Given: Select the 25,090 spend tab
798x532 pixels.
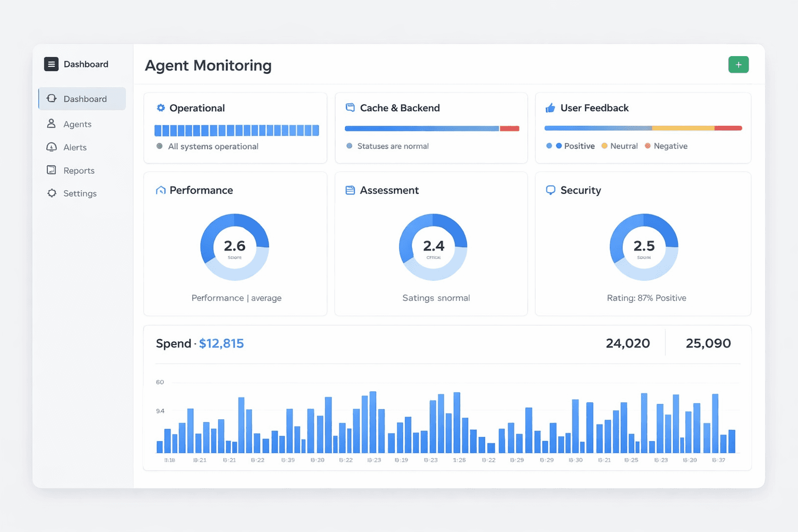Looking at the screenshot, I should pyautogui.click(x=709, y=343).
